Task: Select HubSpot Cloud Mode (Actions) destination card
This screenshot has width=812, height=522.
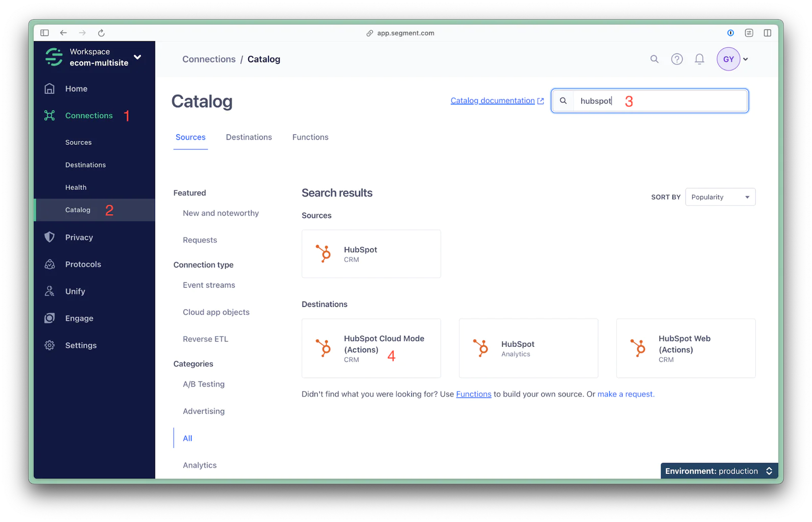Action: click(x=371, y=348)
